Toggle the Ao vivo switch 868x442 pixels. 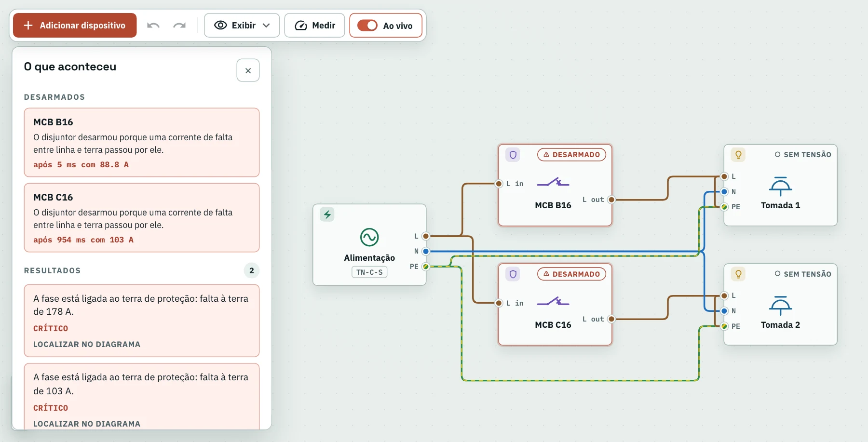(367, 26)
